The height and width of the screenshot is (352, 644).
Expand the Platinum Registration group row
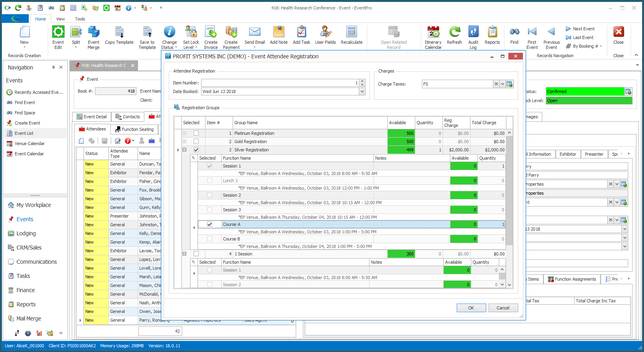click(x=184, y=133)
